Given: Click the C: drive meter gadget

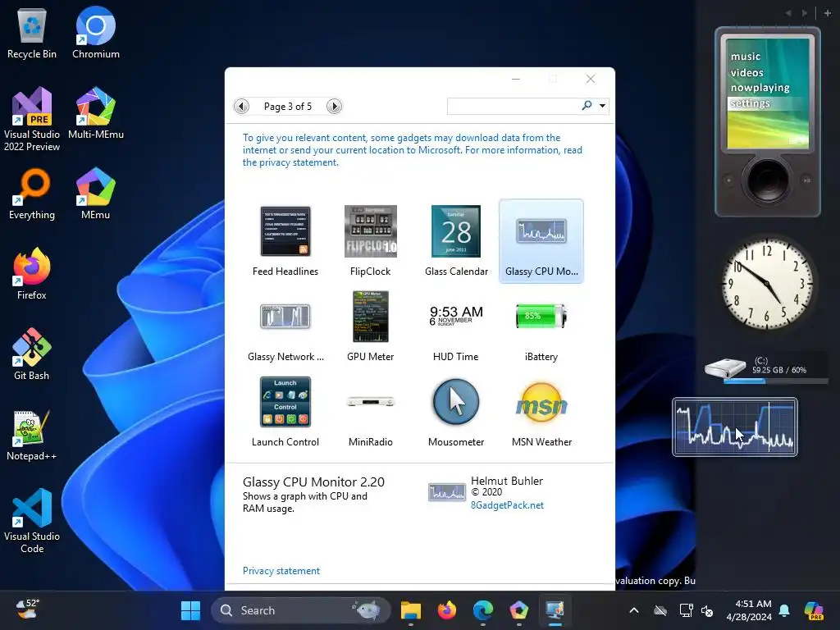Looking at the screenshot, I should click(x=766, y=368).
